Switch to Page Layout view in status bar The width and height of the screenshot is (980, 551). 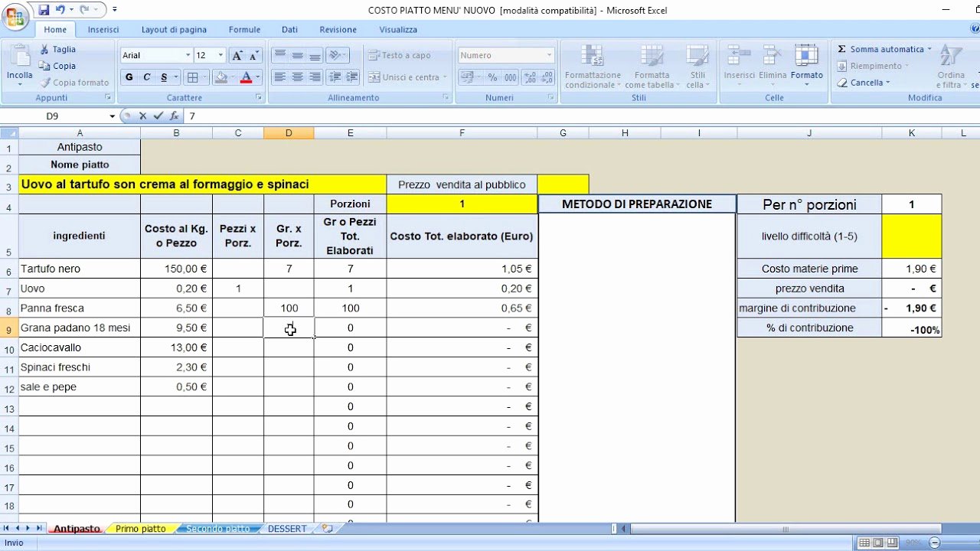tap(879, 543)
